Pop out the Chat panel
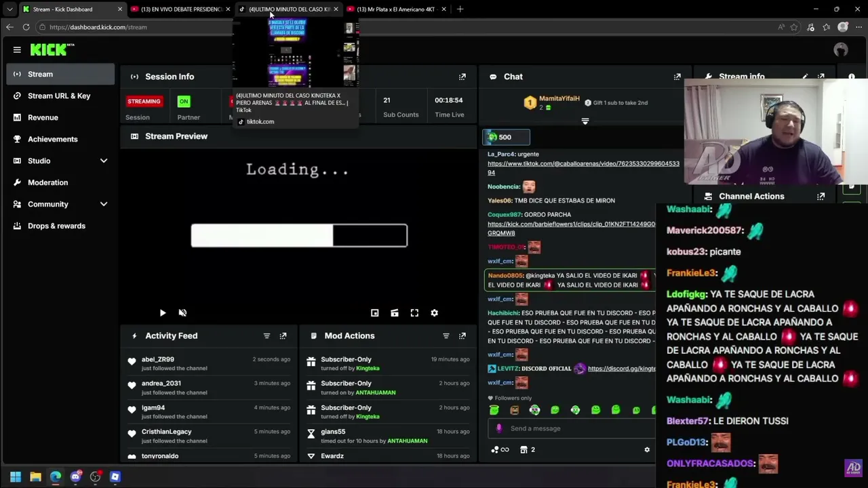The width and height of the screenshot is (868, 488). 677,77
